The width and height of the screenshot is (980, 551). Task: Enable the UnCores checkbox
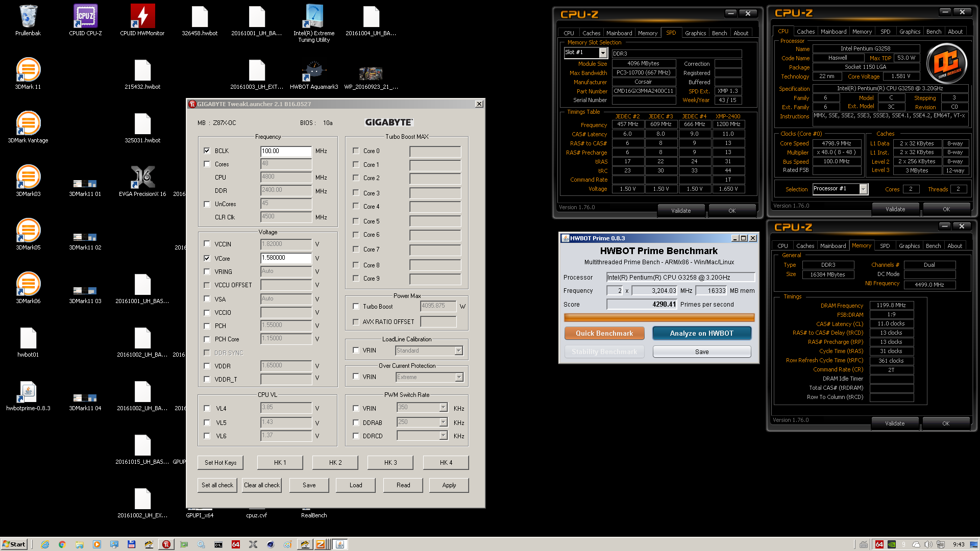tap(207, 204)
